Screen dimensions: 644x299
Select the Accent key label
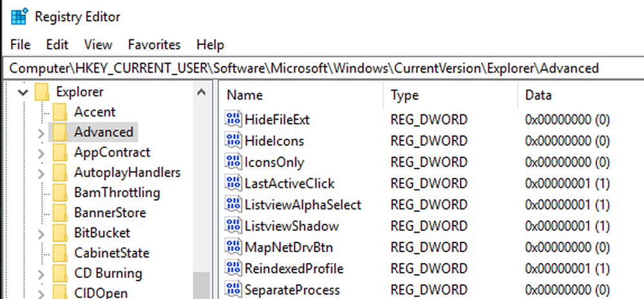[x=95, y=112]
